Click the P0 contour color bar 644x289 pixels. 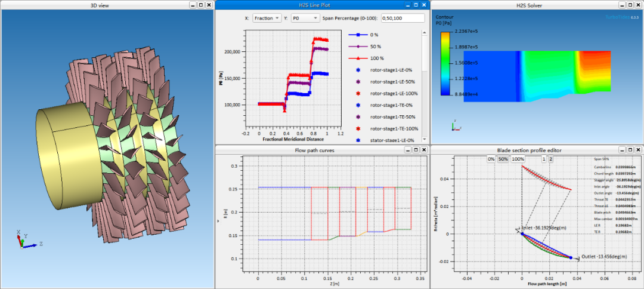(445, 63)
